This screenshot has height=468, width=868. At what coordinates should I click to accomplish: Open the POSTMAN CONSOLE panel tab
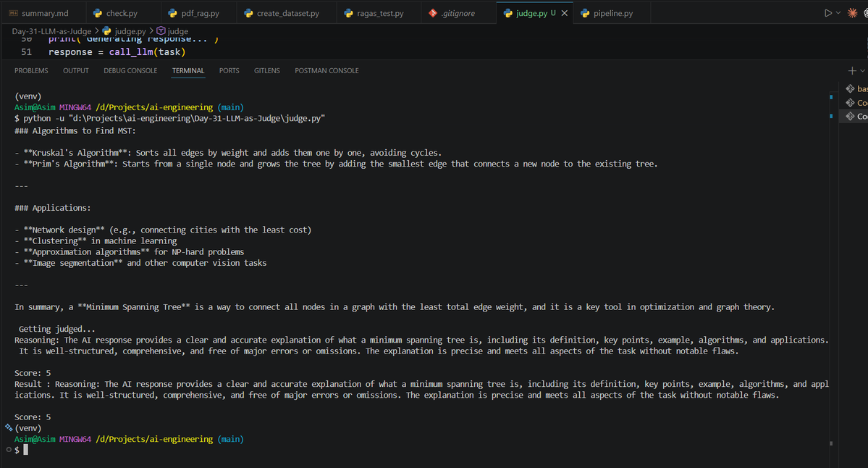click(326, 71)
